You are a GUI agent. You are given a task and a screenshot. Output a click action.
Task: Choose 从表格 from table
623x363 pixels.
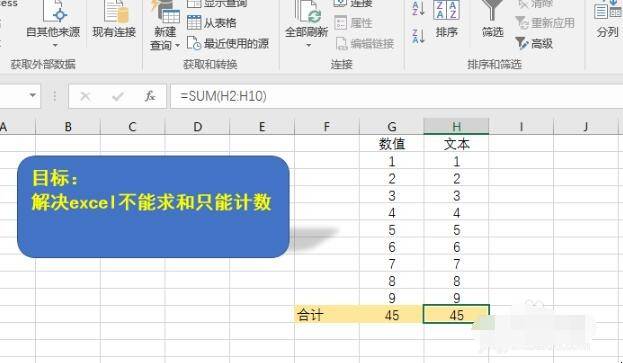point(212,23)
